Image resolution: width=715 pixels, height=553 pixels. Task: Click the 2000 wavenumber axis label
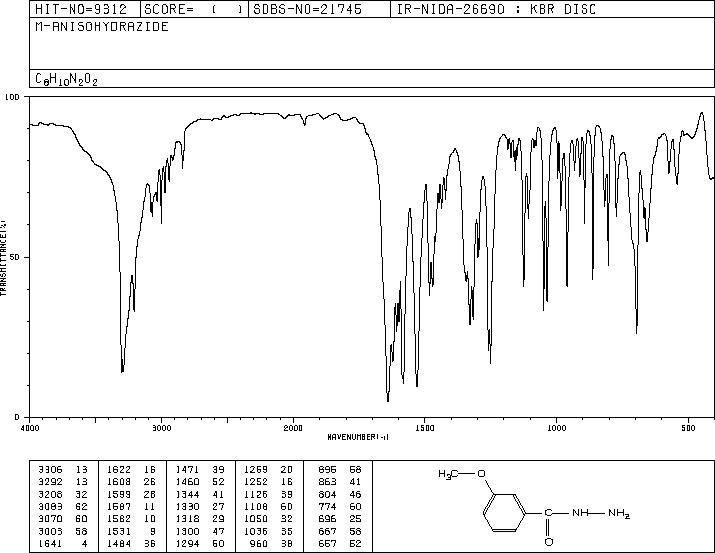pyautogui.click(x=293, y=428)
